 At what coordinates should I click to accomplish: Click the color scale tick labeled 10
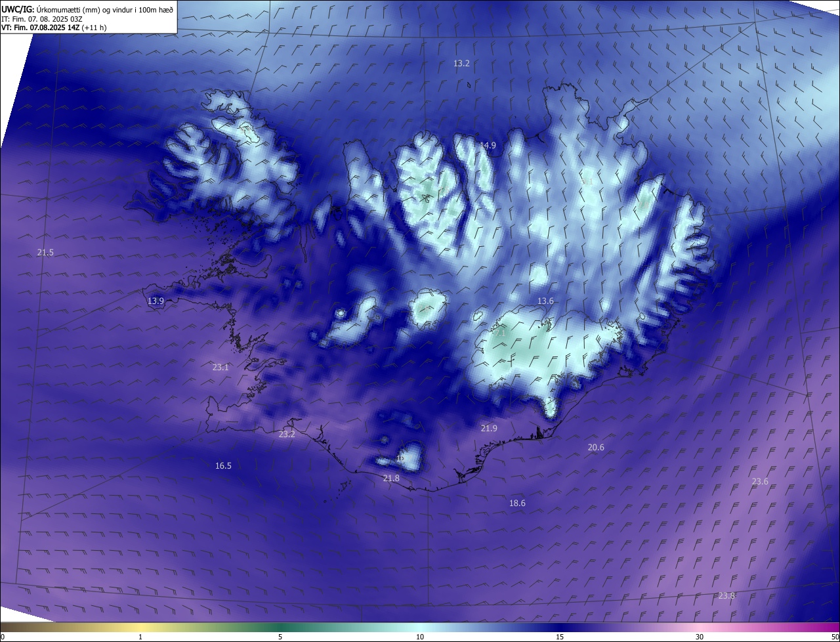420,637
